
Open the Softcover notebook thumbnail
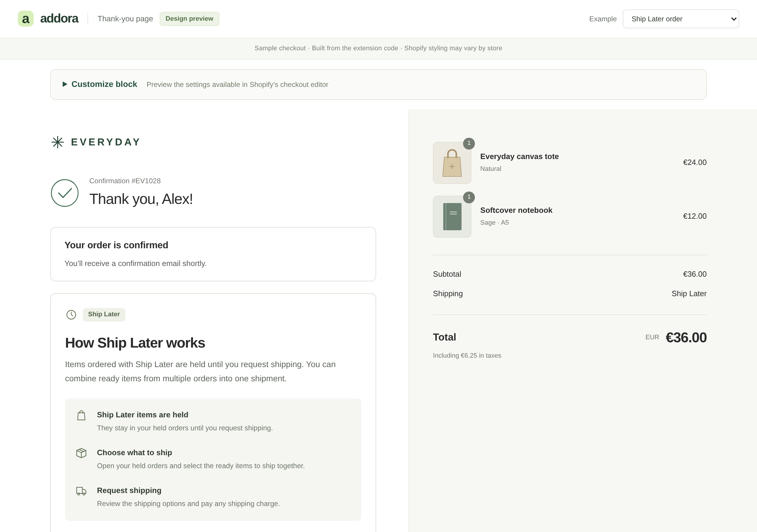coord(452,217)
